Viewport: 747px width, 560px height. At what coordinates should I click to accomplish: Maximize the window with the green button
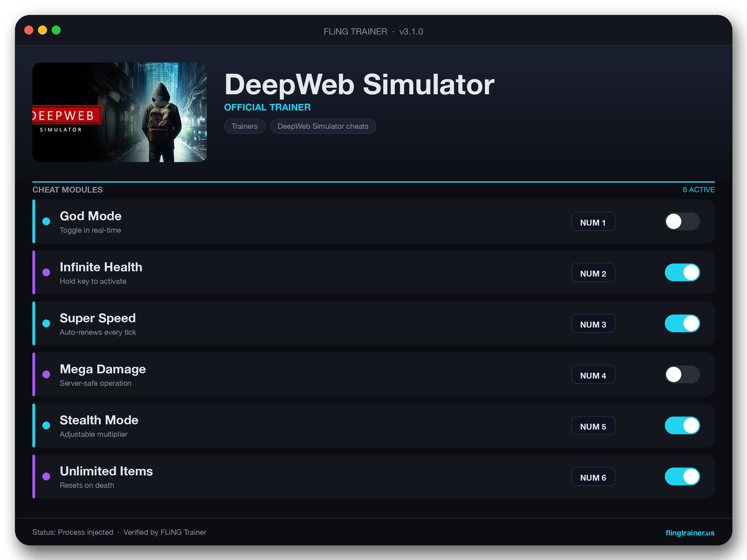click(56, 30)
